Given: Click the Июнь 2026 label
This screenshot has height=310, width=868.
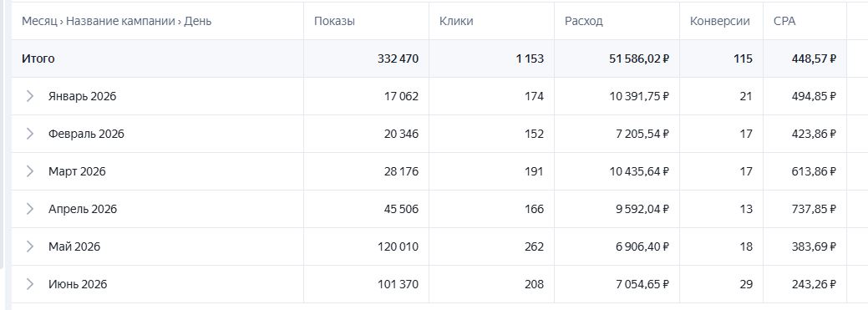Looking at the screenshot, I should tap(78, 285).
